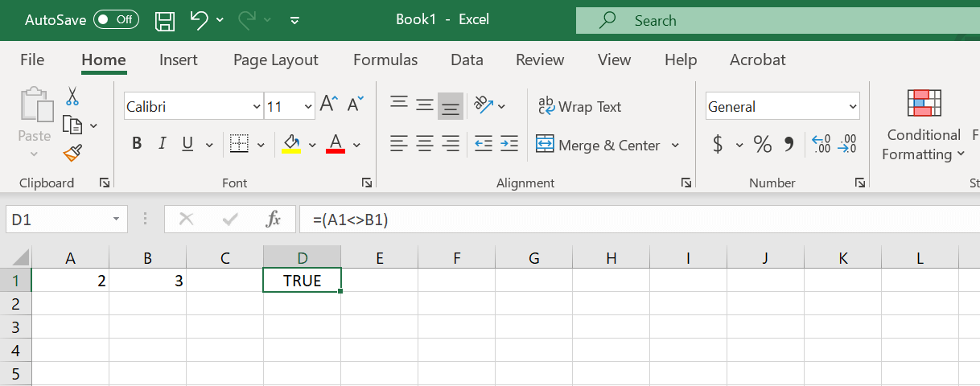Expand the Merge & Center options arrow
This screenshot has width=980, height=386.
[675, 146]
